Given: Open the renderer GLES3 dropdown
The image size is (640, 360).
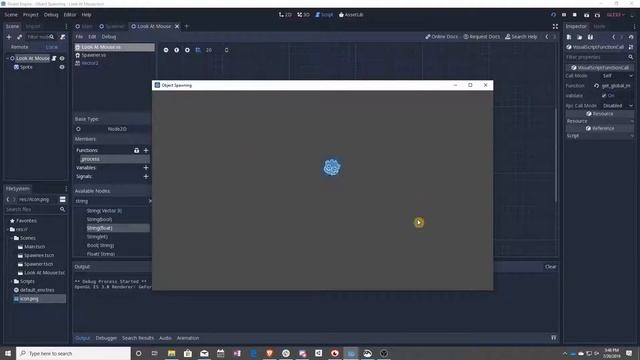Looking at the screenshot, I should pyautogui.click(x=616, y=15).
